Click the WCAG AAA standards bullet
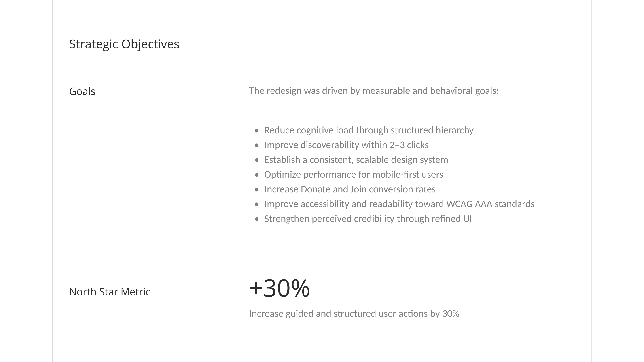644x362 pixels. pos(399,204)
